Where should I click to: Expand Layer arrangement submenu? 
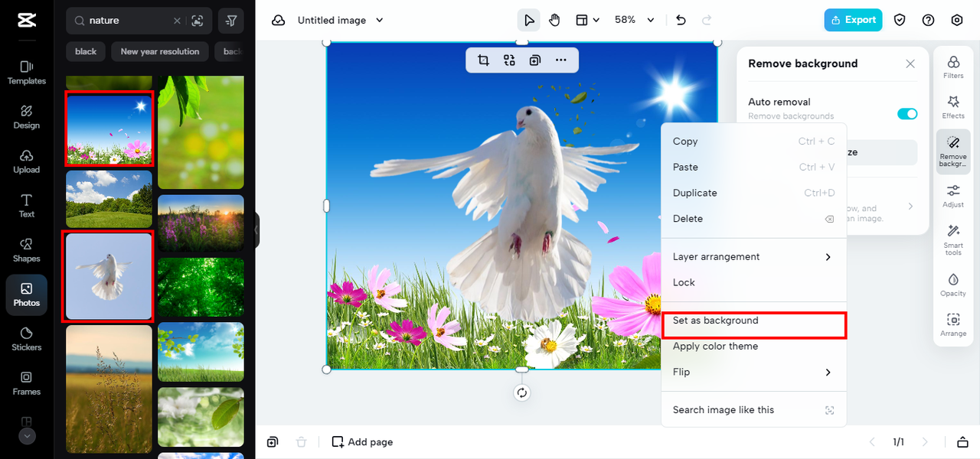[754, 257]
